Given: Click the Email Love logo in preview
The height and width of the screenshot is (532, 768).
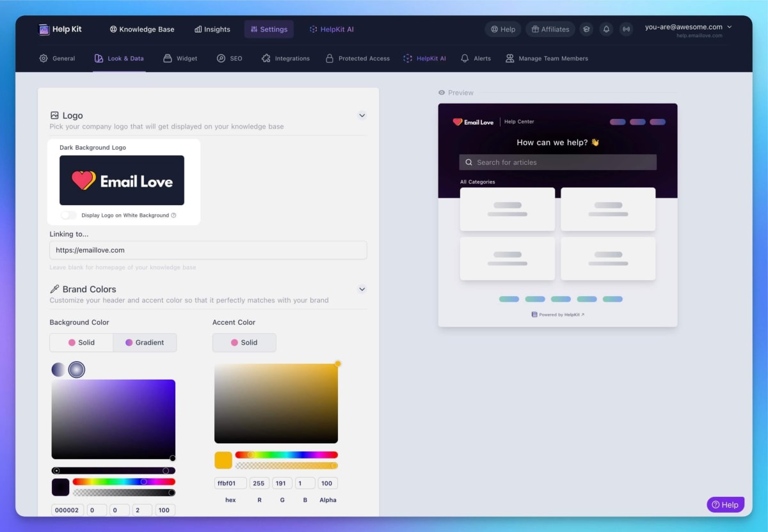Looking at the screenshot, I should [474, 122].
